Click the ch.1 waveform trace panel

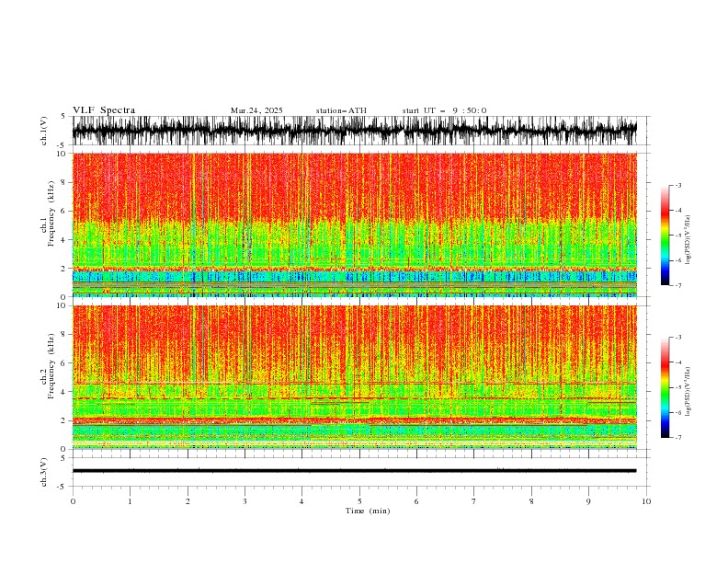(354, 131)
